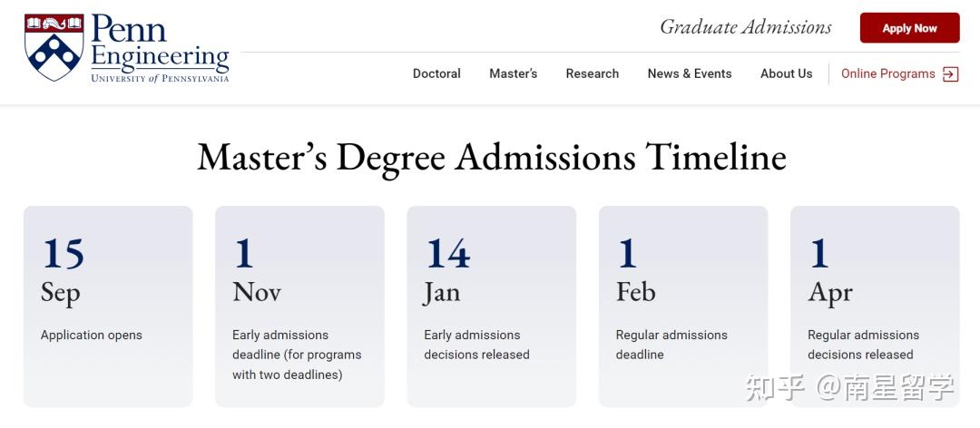Screen dimensions: 980x428
Task: Select the About Us menu
Action: pyautogui.click(x=786, y=73)
